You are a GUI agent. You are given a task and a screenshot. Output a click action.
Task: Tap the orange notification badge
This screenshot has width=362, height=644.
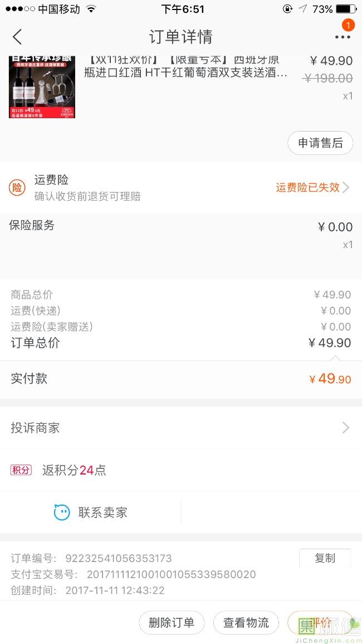pos(348,25)
